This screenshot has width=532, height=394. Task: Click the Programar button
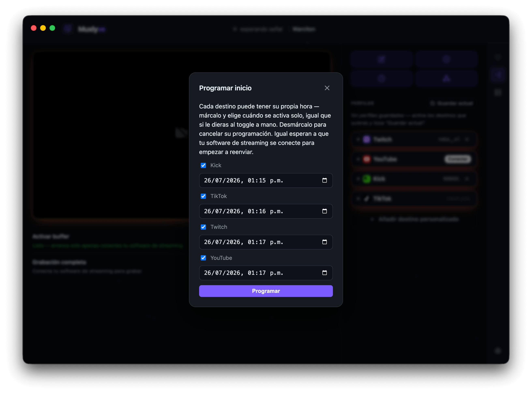pos(266,291)
